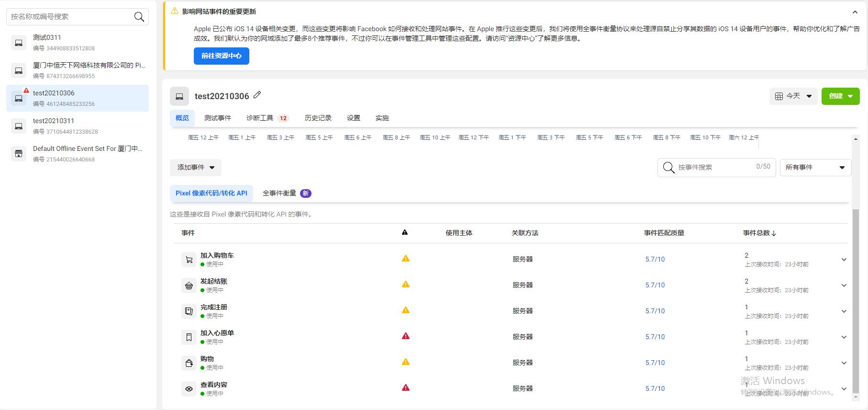Click the 前往资源中心 button
This screenshot has width=868, height=410.
[222, 56]
